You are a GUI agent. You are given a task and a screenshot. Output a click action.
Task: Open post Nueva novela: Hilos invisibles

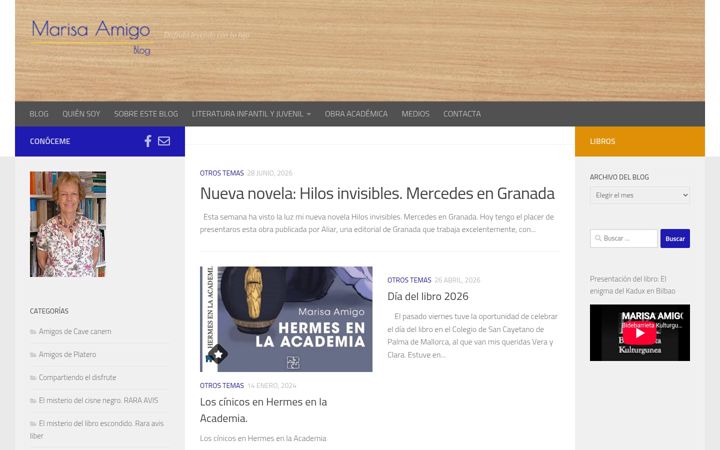tap(377, 193)
